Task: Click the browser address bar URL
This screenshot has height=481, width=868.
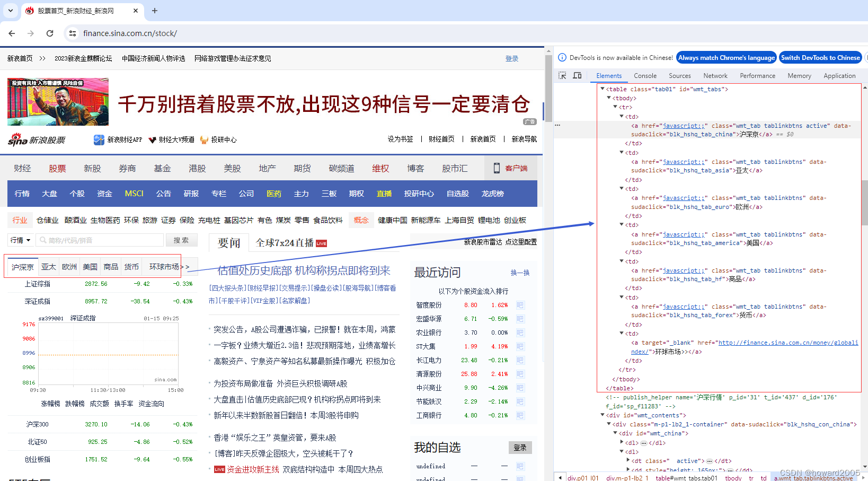Action: pos(130,33)
